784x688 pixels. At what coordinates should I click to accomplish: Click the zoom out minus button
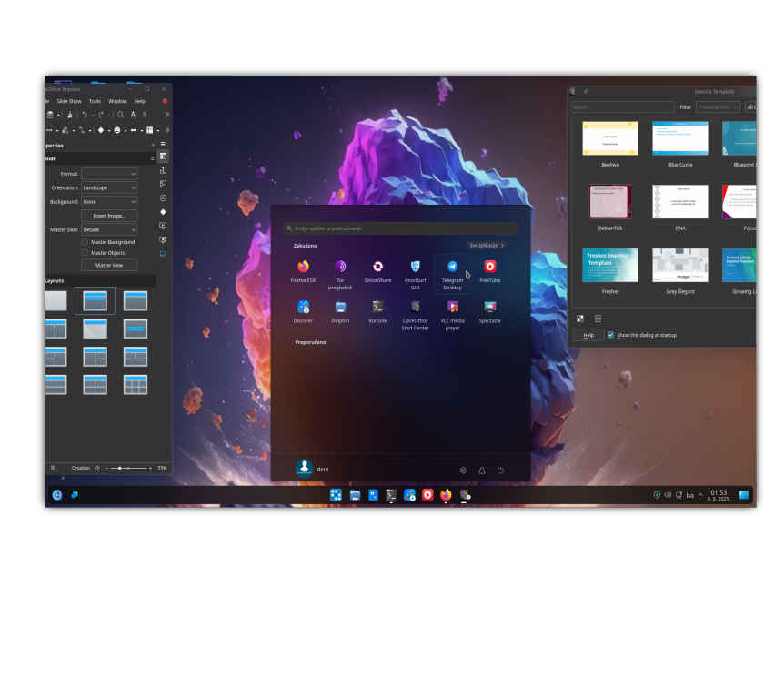tap(106, 469)
